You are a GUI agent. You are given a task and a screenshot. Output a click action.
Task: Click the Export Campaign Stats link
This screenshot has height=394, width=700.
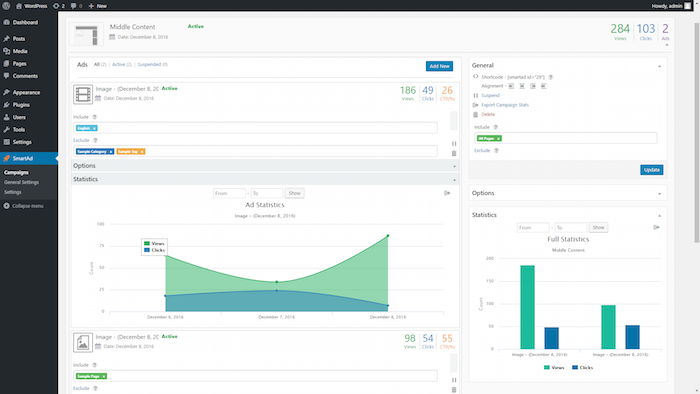pyautogui.click(x=505, y=105)
